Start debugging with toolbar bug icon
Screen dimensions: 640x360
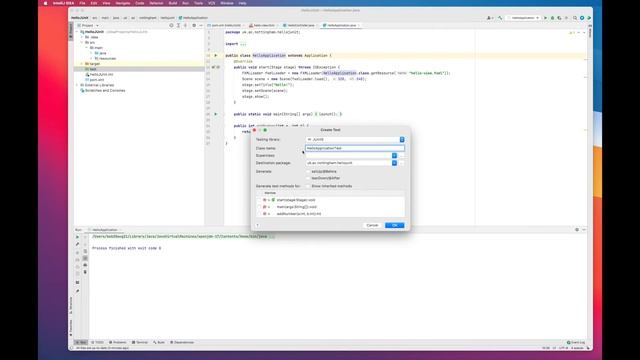(x=552, y=18)
